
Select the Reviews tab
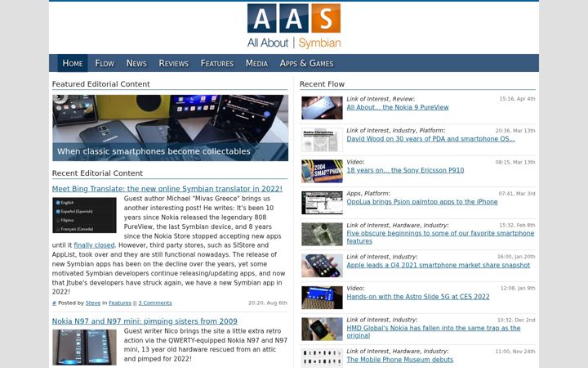(174, 63)
